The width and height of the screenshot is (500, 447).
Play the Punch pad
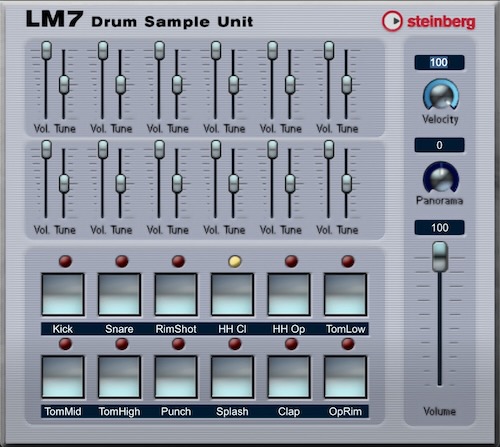tap(176, 377)
